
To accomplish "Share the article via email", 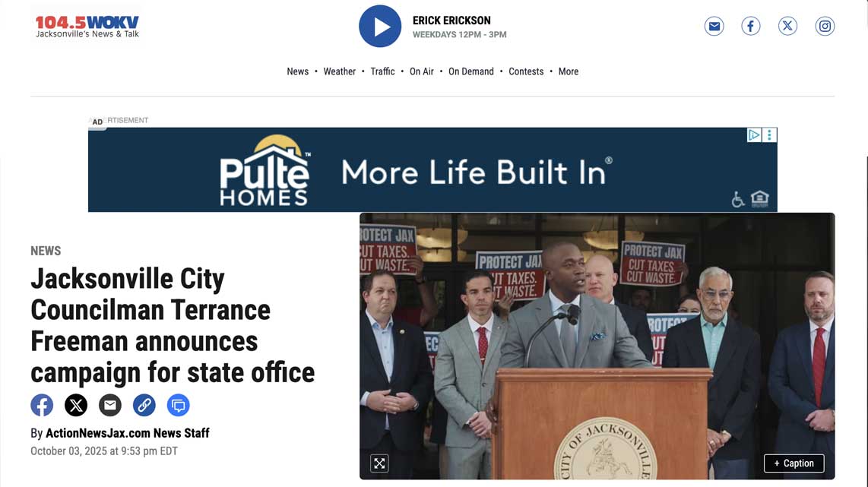I will click(110, 405).
